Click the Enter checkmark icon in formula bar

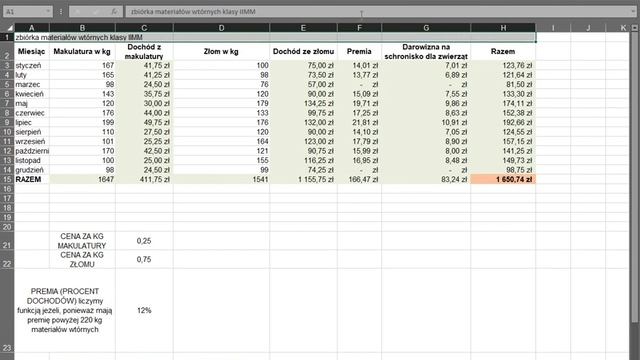(96, 12)
